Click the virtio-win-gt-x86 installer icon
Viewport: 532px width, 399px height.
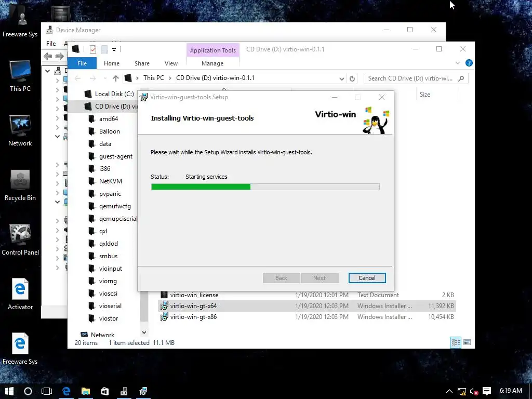164,316
